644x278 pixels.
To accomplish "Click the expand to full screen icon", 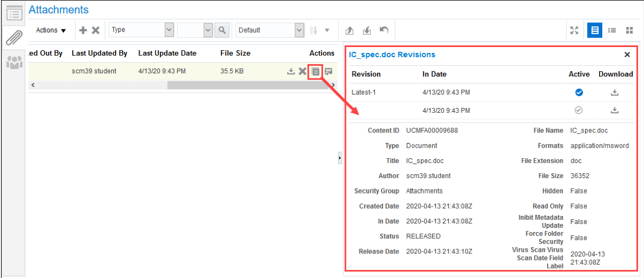I will click(574, 30).
